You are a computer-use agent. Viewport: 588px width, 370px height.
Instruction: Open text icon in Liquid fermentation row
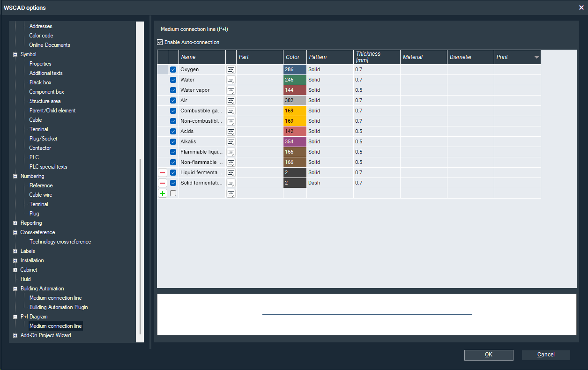pos(231,173)
